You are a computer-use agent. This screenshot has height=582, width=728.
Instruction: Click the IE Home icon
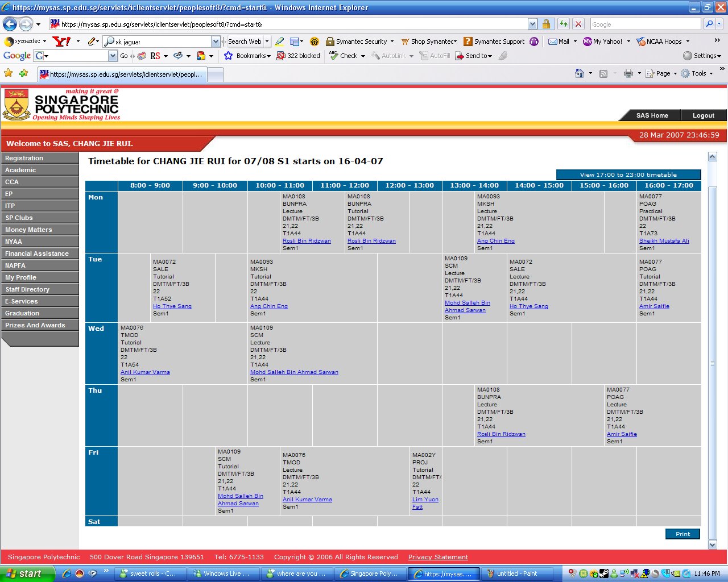[580, 73]
